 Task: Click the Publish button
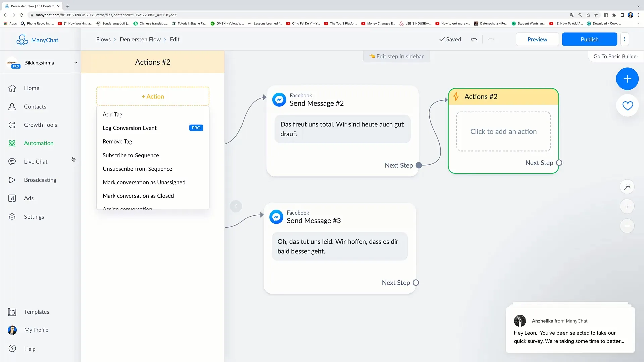tap(590, 39)
